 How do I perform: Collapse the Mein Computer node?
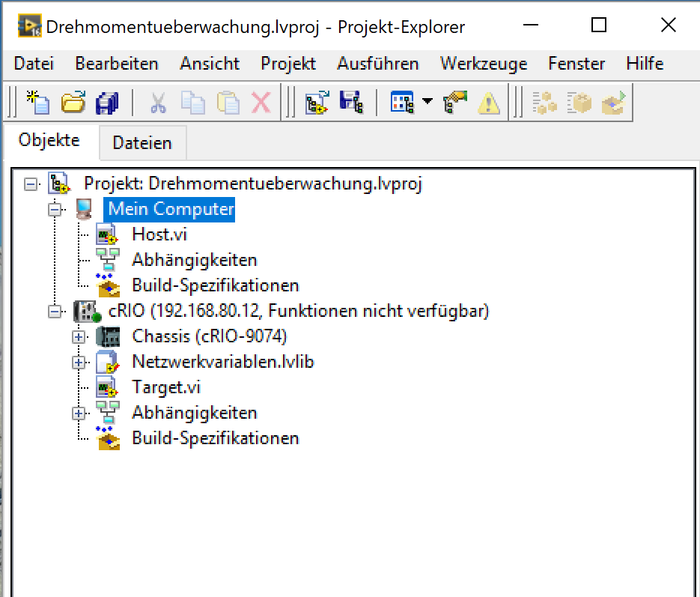point(55,210)
